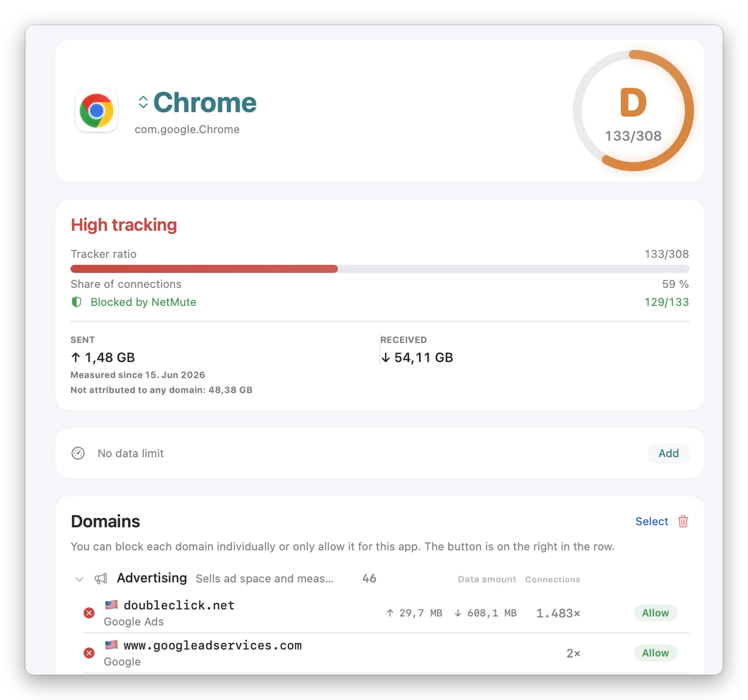Click the Blocked by NetMute label
The width and height of the screenshot is (748, 700).
pyautogui.click(x=143, y=302)
